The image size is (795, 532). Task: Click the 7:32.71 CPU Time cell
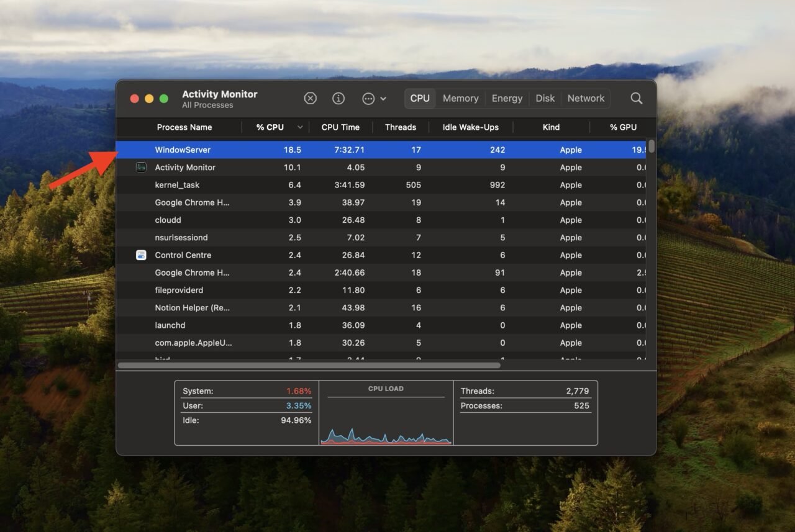[348, 150]
